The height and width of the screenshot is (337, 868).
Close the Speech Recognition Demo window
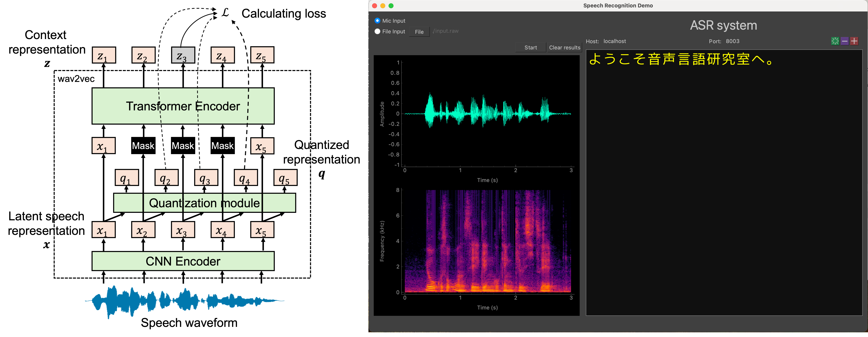click(374, 6)
